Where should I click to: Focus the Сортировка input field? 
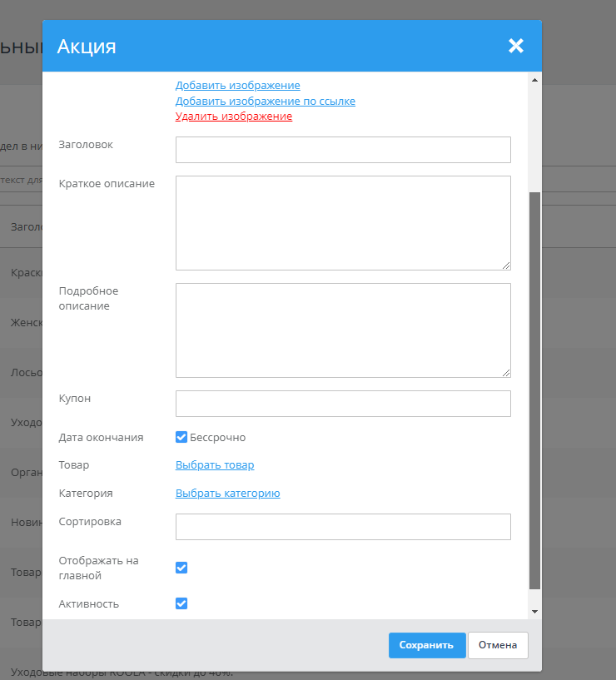(x=342, y=527)
